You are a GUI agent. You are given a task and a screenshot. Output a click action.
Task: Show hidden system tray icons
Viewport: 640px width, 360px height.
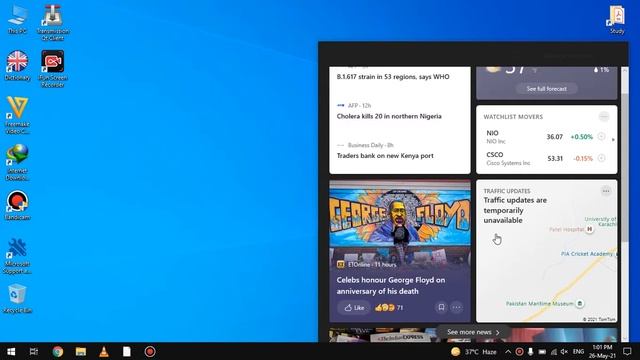508,352
